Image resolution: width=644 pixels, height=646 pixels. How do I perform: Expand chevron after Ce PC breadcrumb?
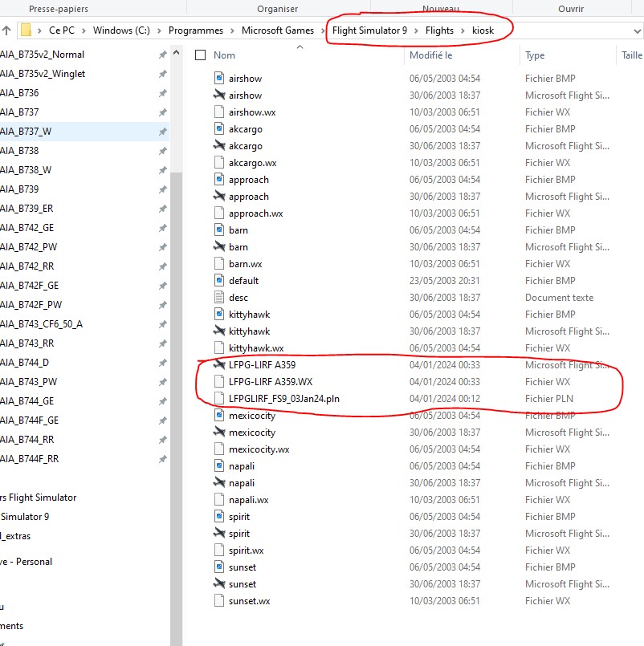click(84, 30)
